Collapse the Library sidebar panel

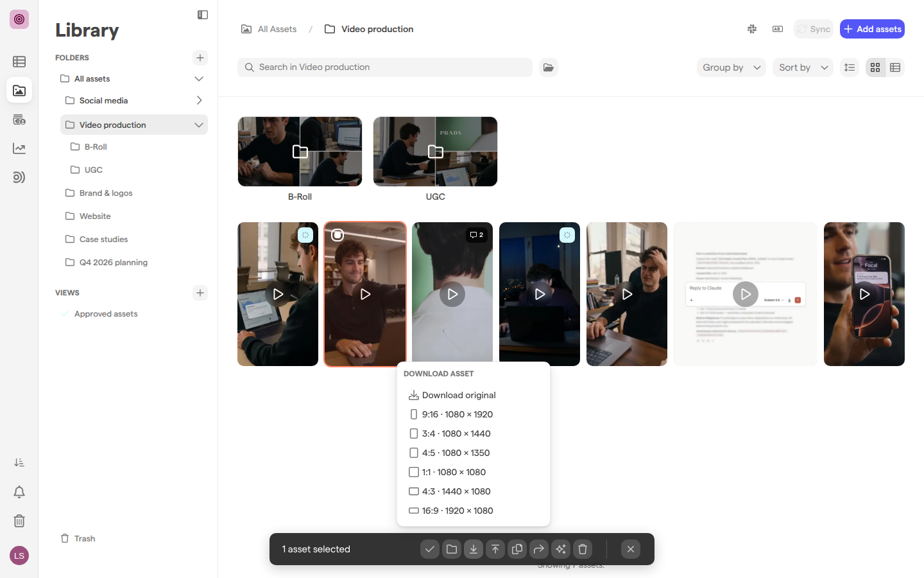pos(203,15)
